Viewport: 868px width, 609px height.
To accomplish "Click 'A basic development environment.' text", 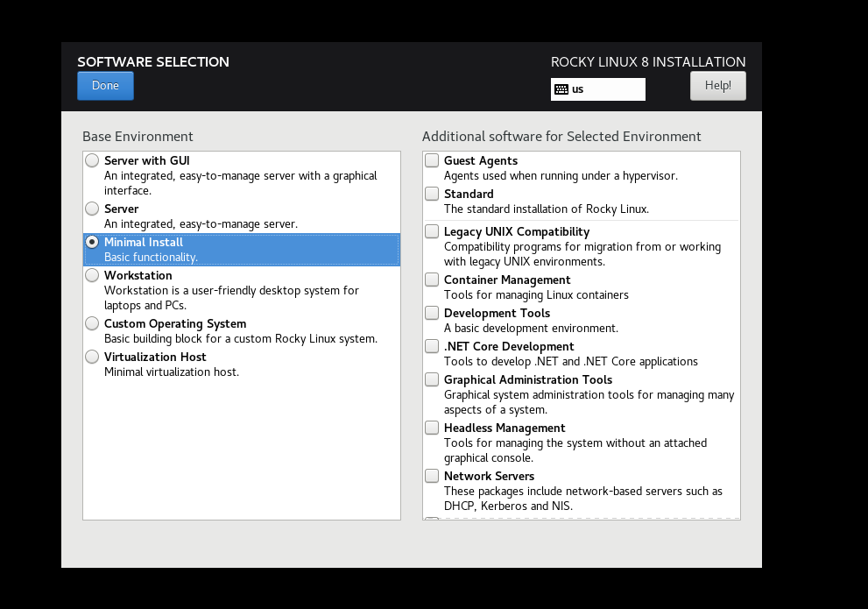I will 531,329.
